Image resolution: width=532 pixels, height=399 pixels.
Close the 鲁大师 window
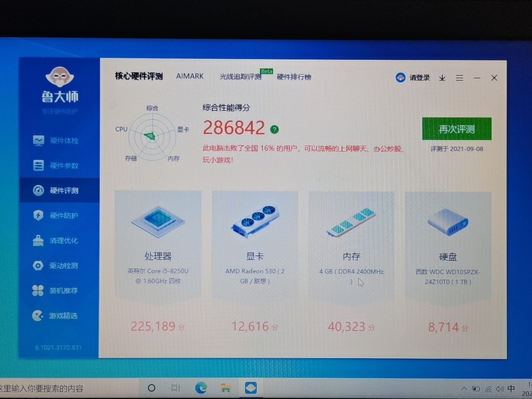point(494,78)
